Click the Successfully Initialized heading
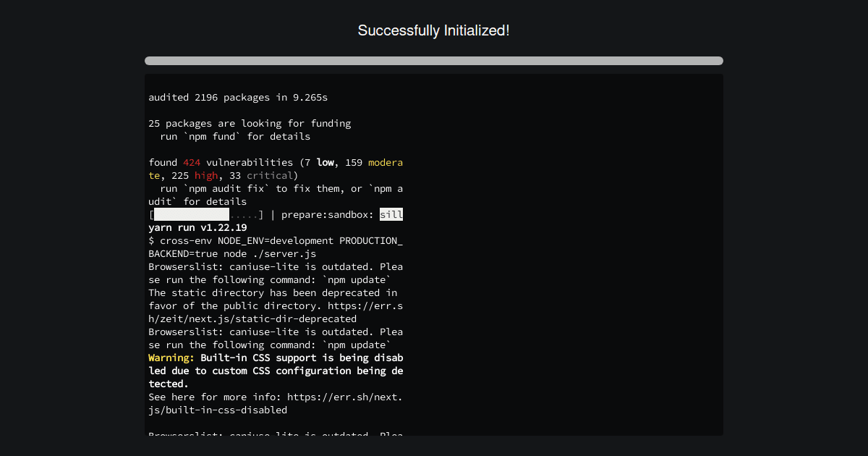 pyautogui.click(x=433, y=30)
